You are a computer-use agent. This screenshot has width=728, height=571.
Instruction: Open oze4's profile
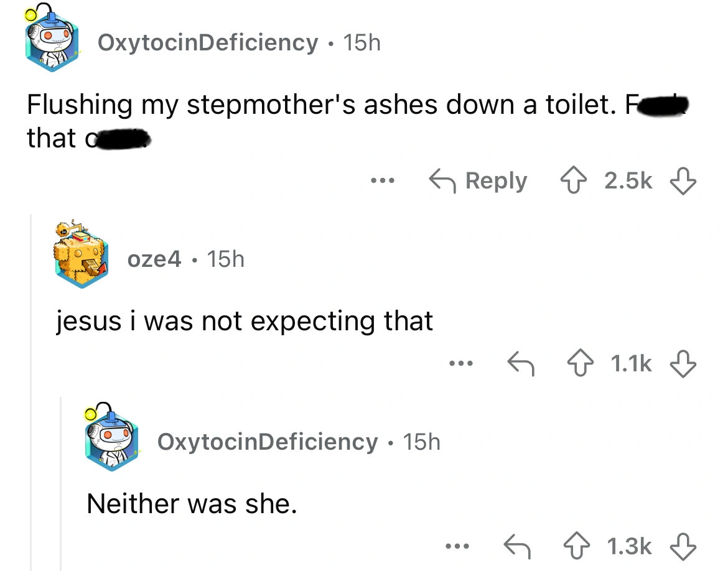pos(154,260)
